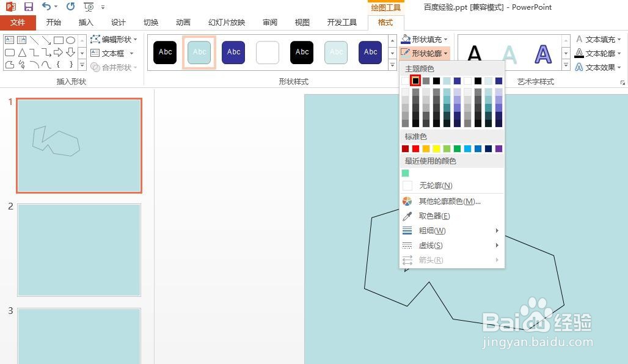Image resolution: width=628 pixels, height=364 pixels.
Task: Select slide 2 thumbnail
Action: [x=79, y=250]
